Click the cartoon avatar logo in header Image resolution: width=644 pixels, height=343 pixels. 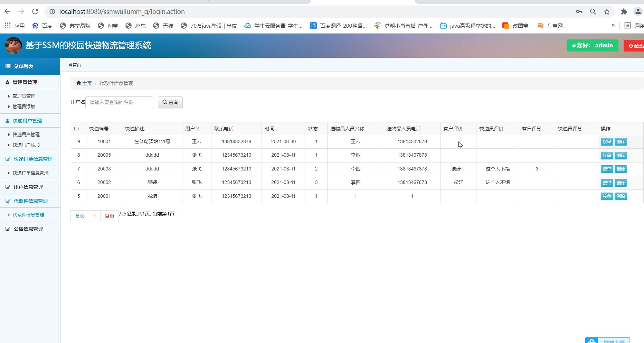click(13, 45)
